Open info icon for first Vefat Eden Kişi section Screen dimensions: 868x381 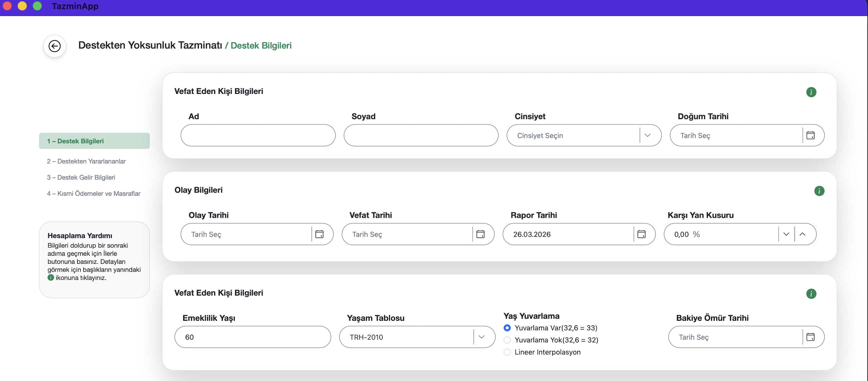pos(811,92)
